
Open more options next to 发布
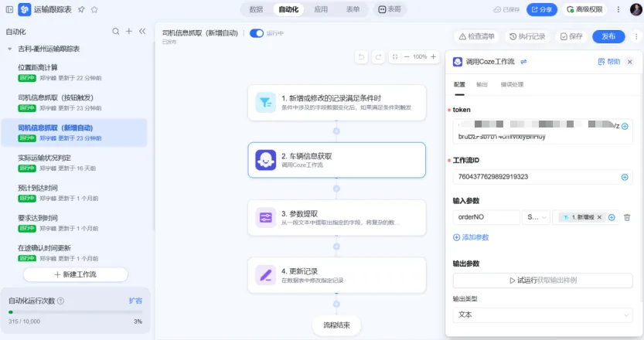(636, 36)
